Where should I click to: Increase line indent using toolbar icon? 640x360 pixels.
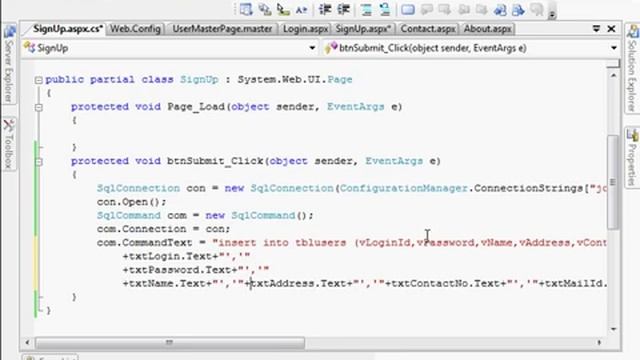[344, 9]
